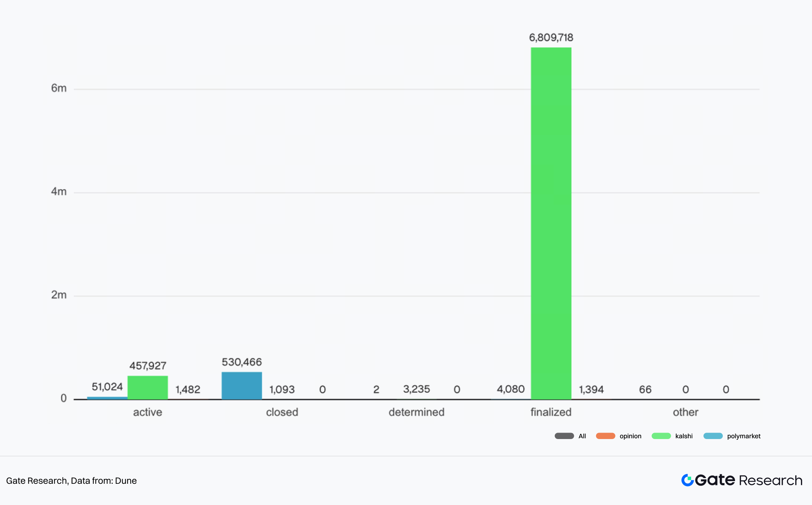Click the Gate logo icon
The width and height of the screenshot is (812, 505).
(687, 480)
